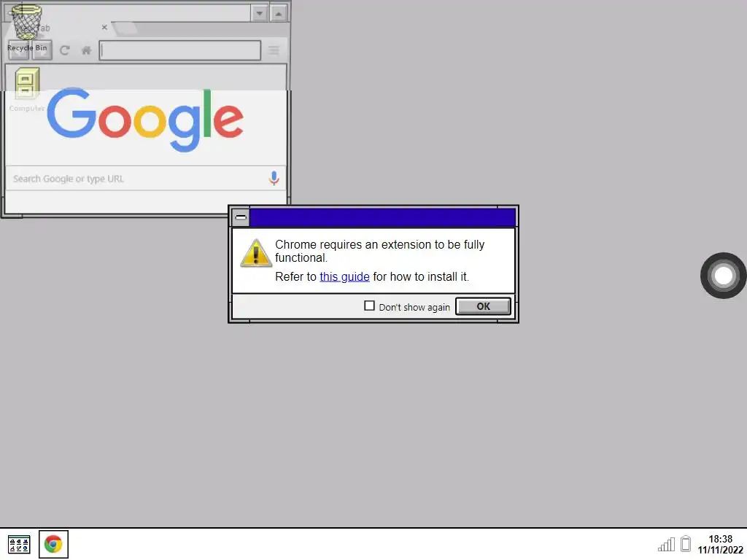The image size is (747, 560).
Task: Click the up arrow on Chrome window title
Action: [x=279, y=13]
